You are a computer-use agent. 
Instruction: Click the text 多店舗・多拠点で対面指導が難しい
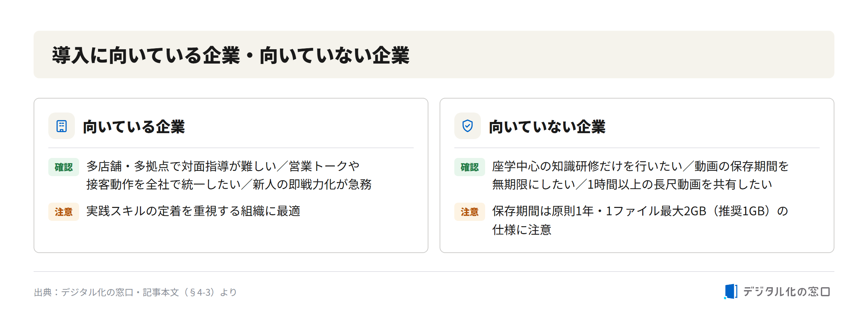181,166
